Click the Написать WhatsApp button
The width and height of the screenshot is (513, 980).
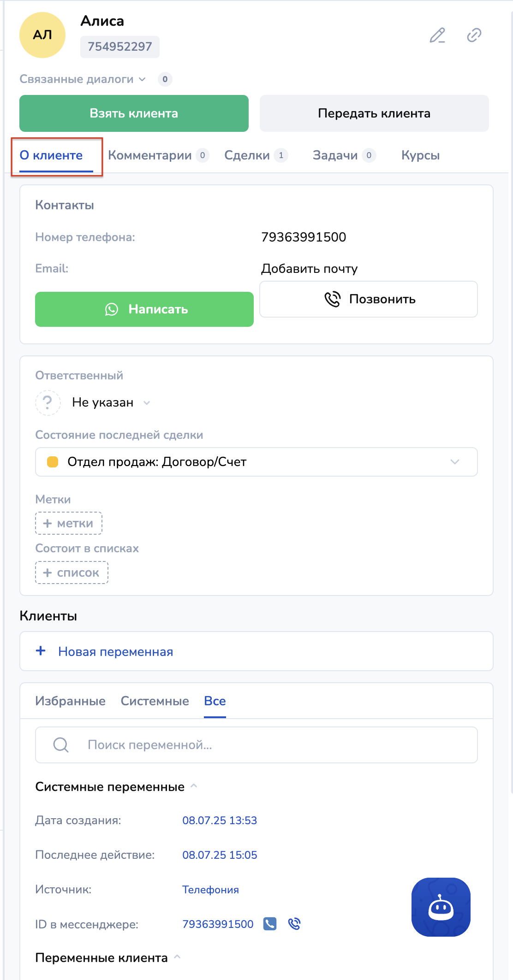pos(144,309)
